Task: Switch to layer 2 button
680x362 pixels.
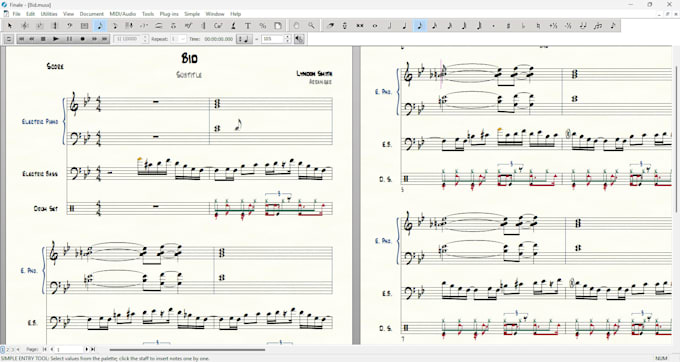Action: (7, 349)
